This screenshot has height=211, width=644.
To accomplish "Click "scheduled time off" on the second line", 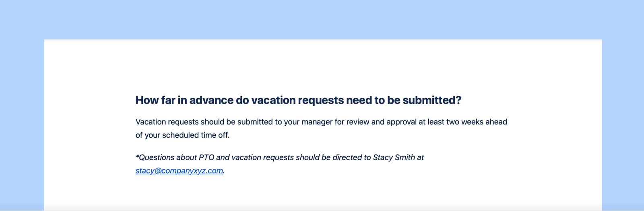I will (196, 135).
